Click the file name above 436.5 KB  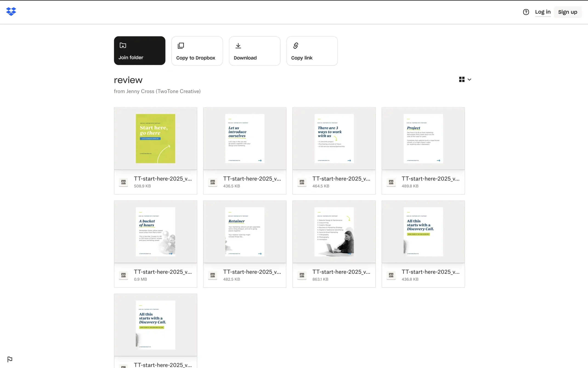coord(252,179)
